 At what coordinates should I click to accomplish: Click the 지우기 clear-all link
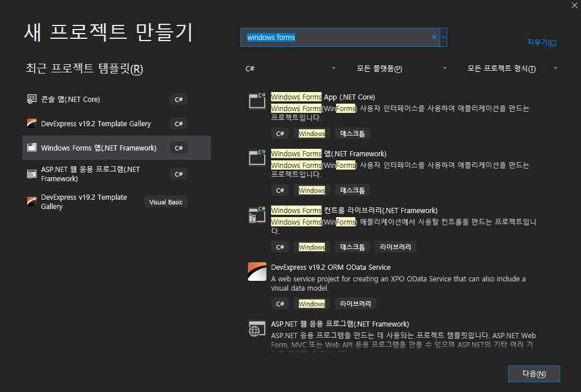(x=542, y=42)
